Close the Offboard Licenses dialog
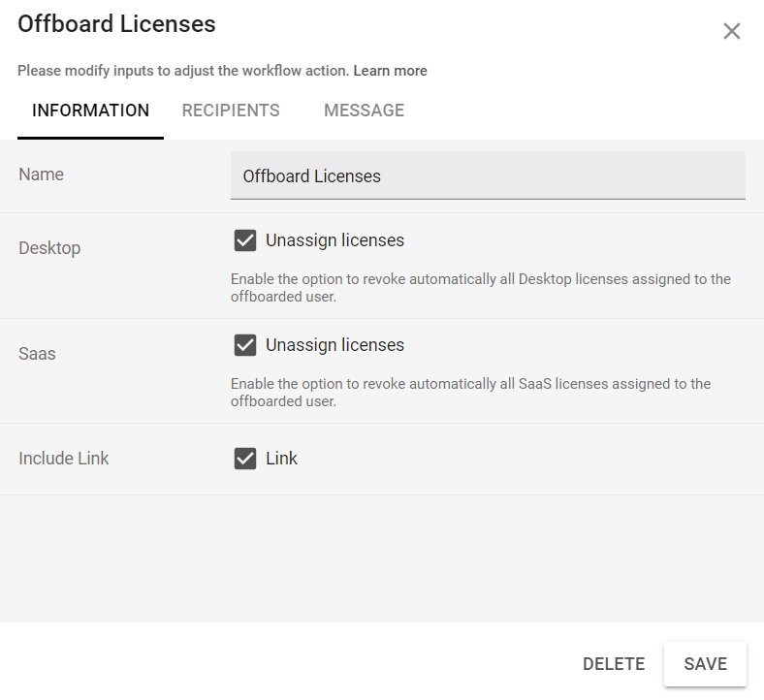This screenshot has width=764, height=700. (731, 31)
